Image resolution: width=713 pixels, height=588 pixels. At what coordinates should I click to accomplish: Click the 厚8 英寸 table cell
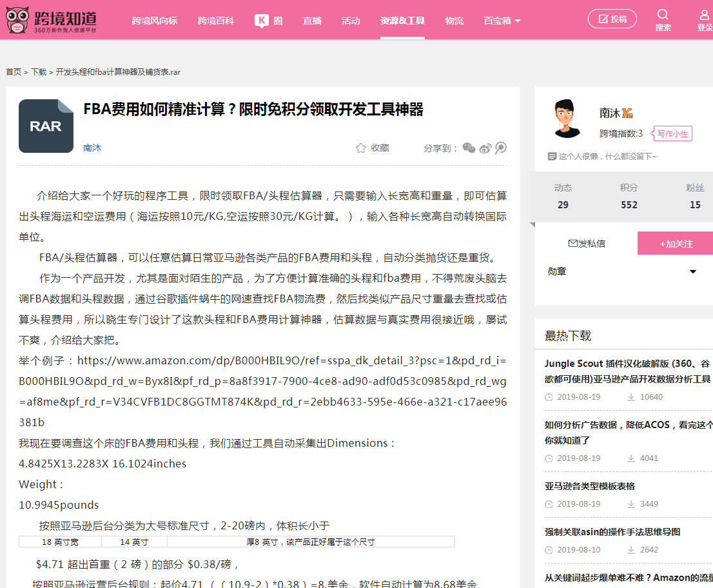point(311,542)
